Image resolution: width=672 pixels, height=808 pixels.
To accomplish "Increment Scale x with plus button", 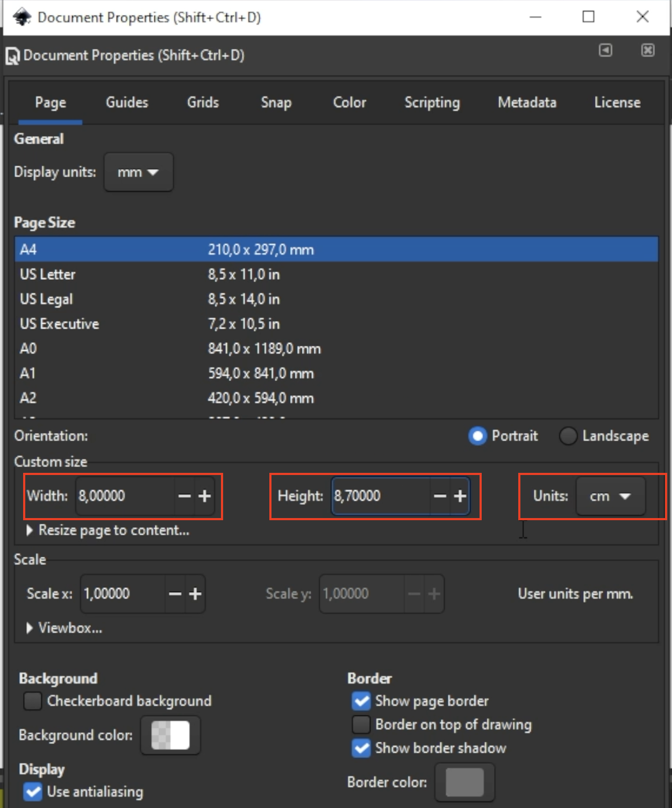I will pyautogui.click(x=195, y=594).
